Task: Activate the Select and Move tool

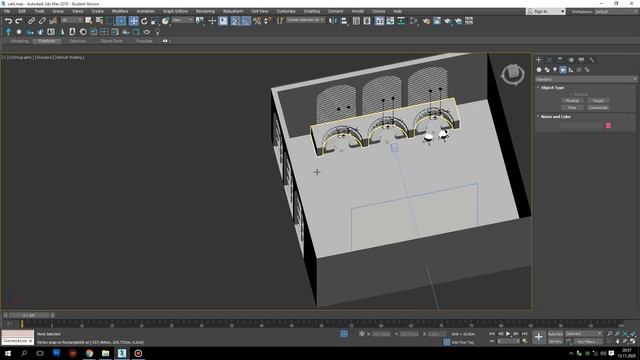Action: 133,21
